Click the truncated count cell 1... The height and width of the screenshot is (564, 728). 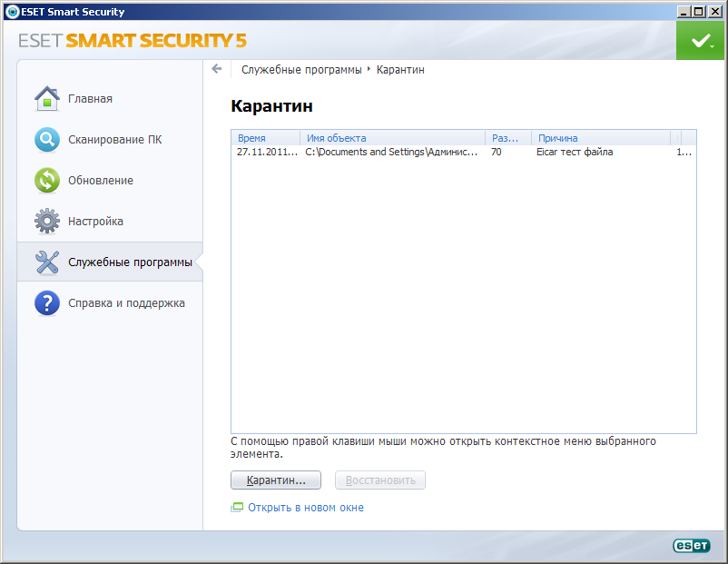tap(684, 152)
